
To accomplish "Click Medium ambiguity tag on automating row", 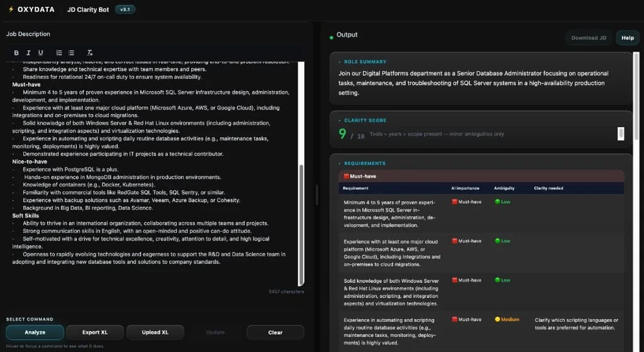I will [x=507, y=319].
